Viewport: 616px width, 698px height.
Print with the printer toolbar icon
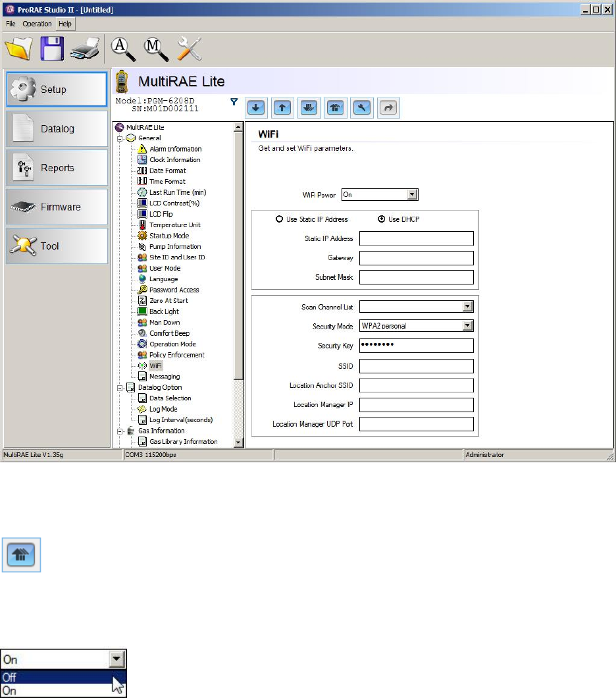(x=85, y=49)
